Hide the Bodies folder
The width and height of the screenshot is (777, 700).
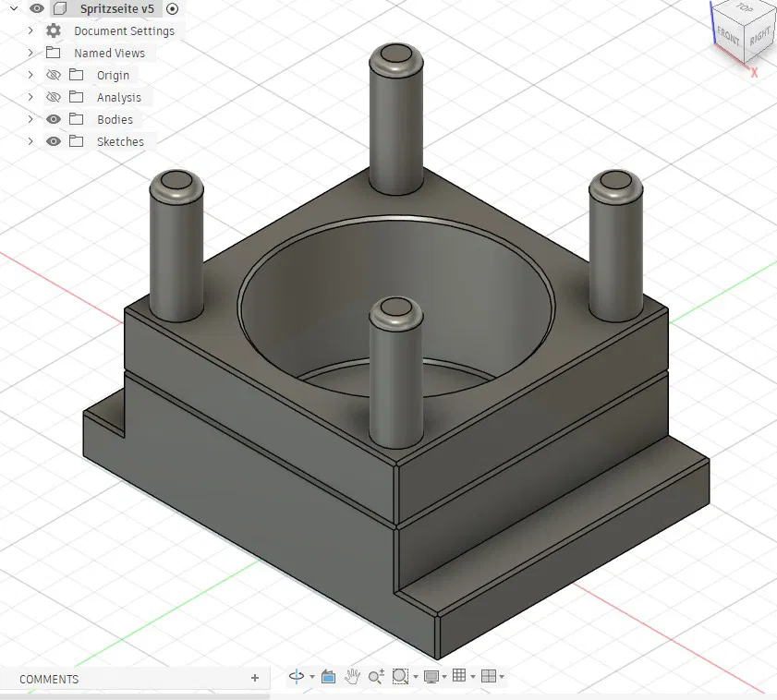pyautogui.click(x=54, y=119)
